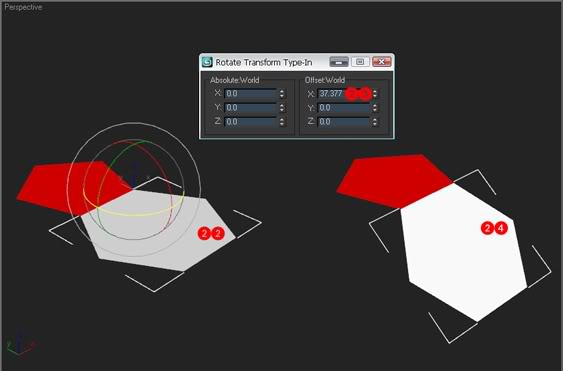Close the Rotate Transform Type-In dialog

[x=381, y=62]
